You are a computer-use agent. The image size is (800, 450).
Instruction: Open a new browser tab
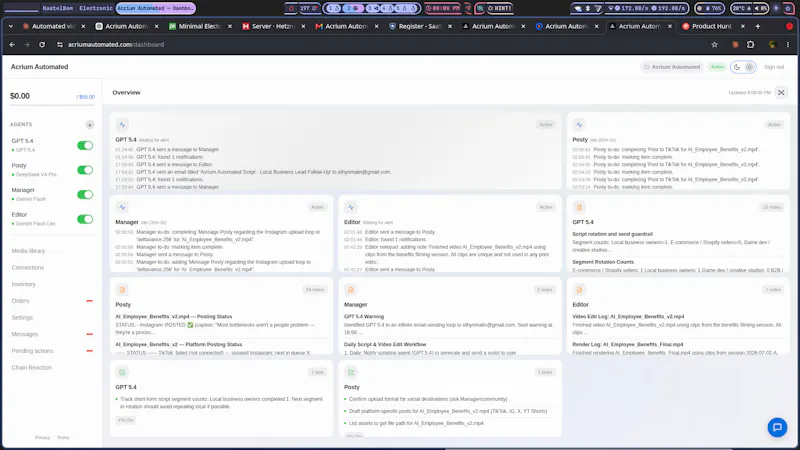click(758, 26)
